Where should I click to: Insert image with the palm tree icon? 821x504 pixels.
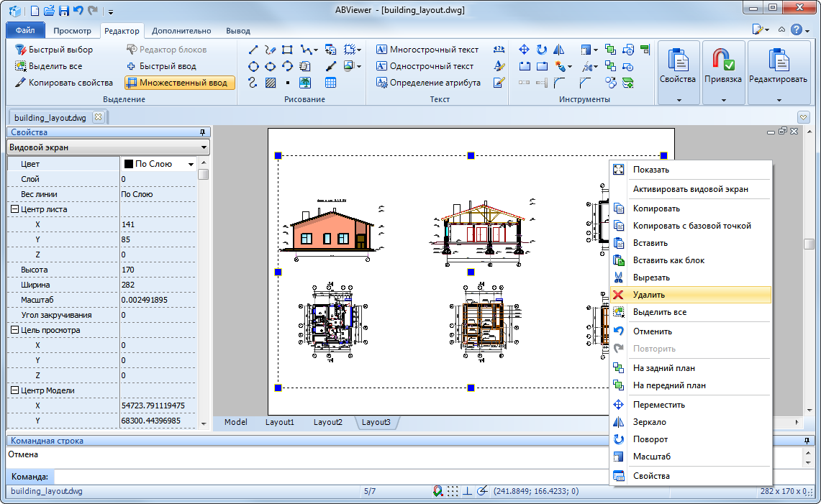[x=305, y=83]
